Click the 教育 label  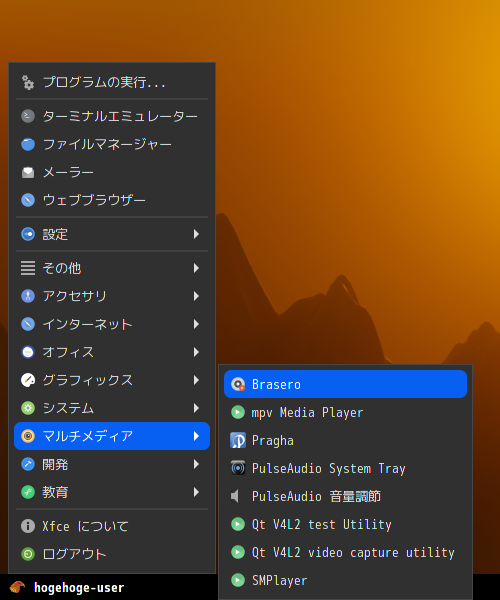(x=55, y=492)
